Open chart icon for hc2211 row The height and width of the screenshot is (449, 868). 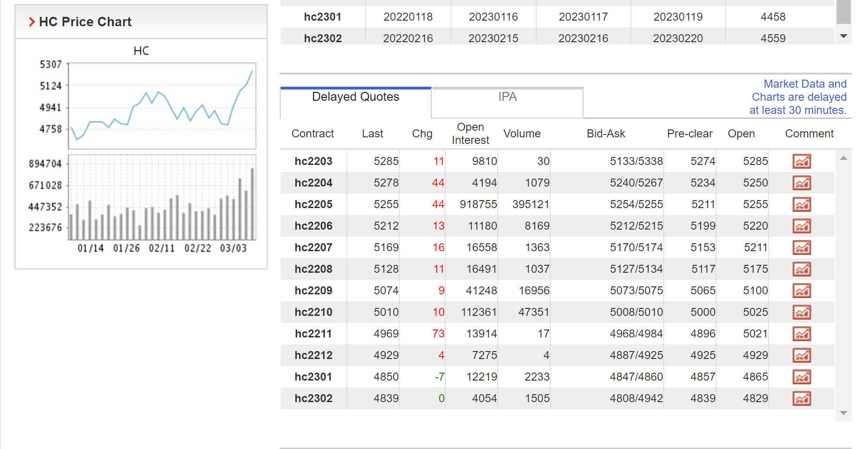(x=801, y=334)
